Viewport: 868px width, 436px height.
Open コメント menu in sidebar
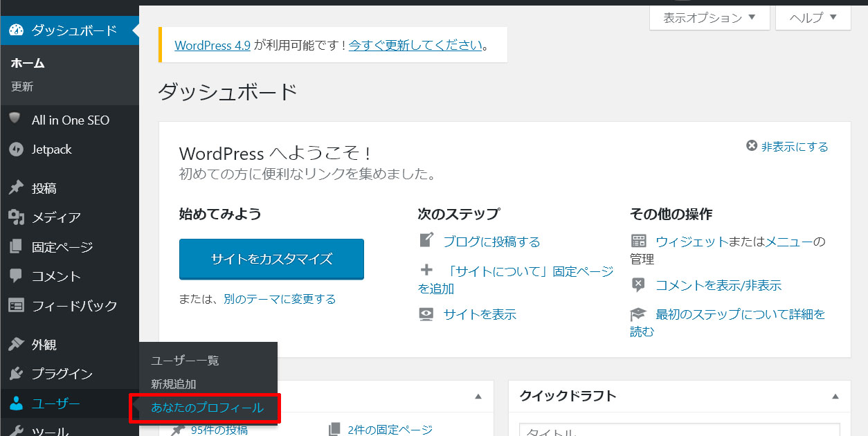point(69,275)
